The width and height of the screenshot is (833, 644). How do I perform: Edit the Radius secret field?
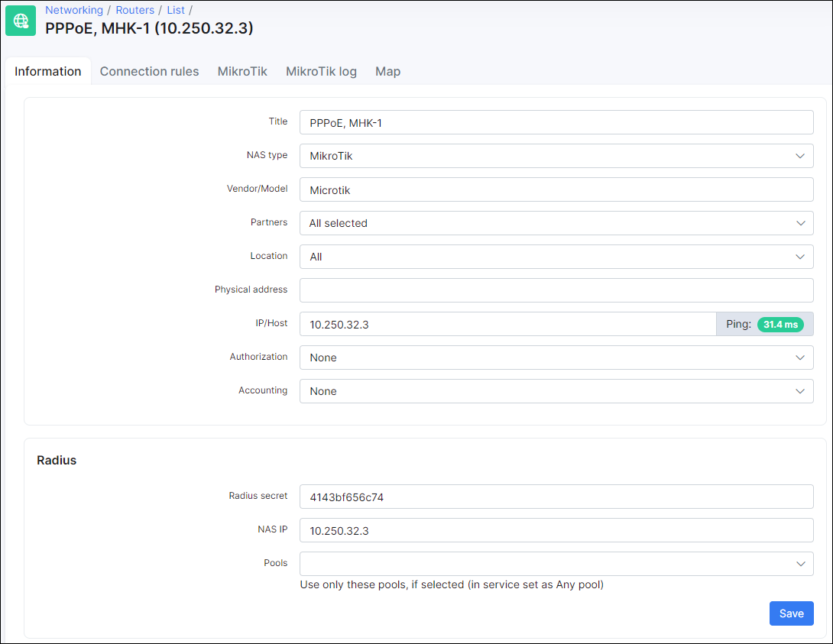pos(556,497)
